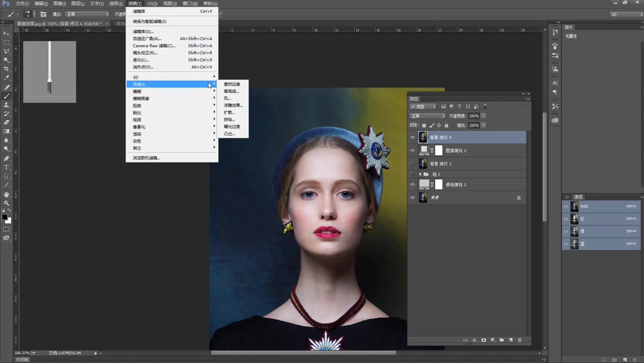Click the delete layer trash icon

[x=519, y=340]
